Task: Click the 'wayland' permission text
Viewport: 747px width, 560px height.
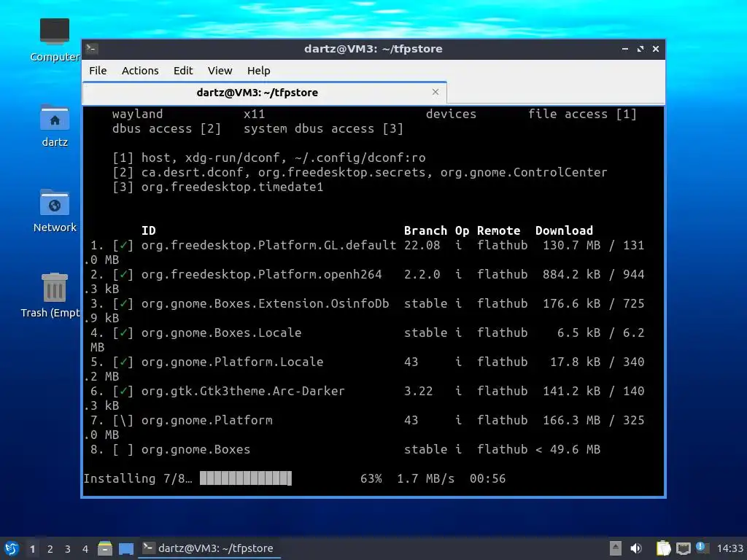Action: pos(138,114)
